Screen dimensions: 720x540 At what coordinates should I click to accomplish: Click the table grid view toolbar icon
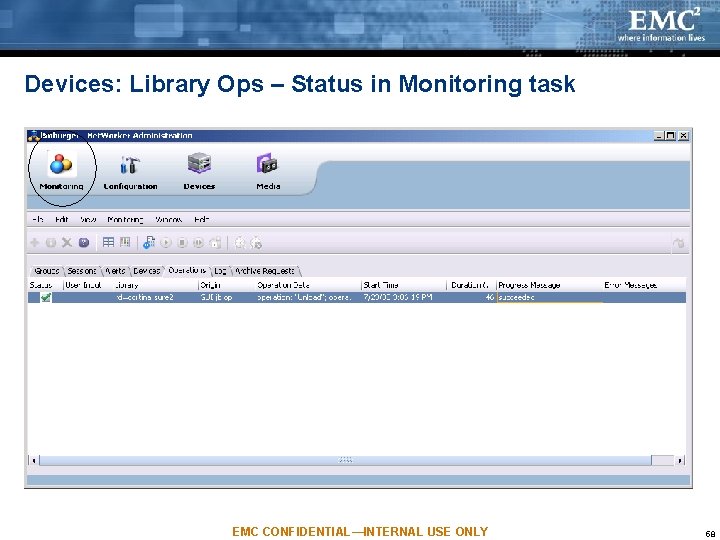click(108, 242)
